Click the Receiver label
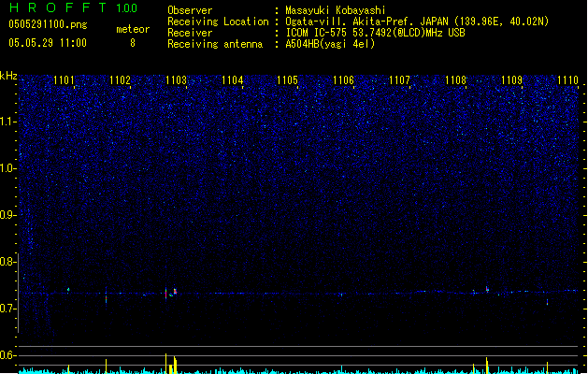 coord(190,33)
